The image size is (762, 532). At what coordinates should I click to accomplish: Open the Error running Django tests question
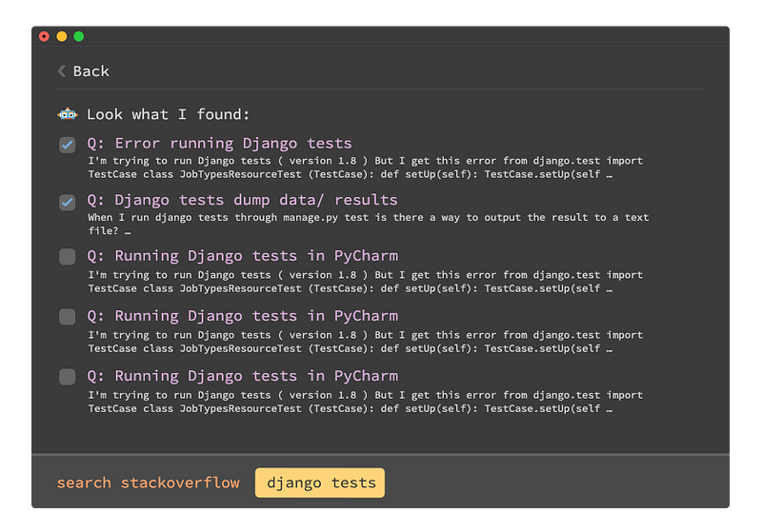click(219, 143)
